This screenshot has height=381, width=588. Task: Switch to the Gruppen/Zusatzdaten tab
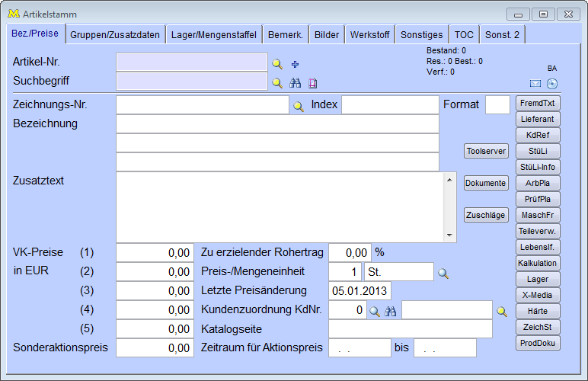pos(114,34)
